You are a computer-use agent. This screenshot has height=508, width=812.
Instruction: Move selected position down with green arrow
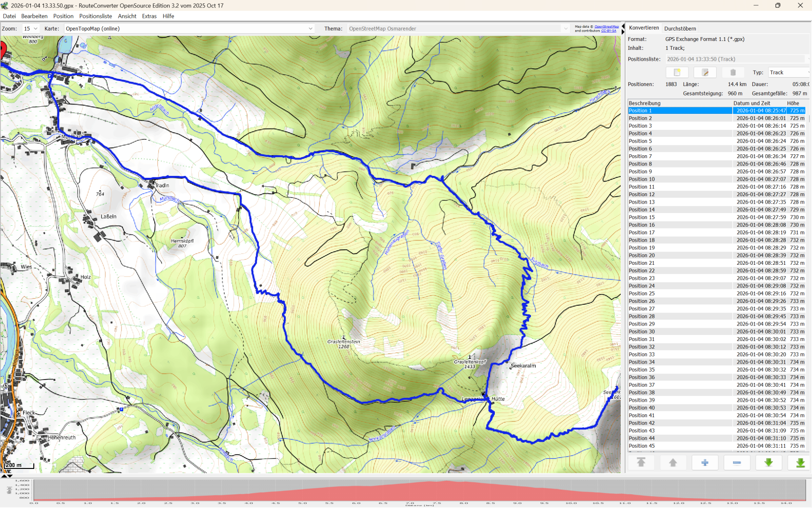pos(768,463)
